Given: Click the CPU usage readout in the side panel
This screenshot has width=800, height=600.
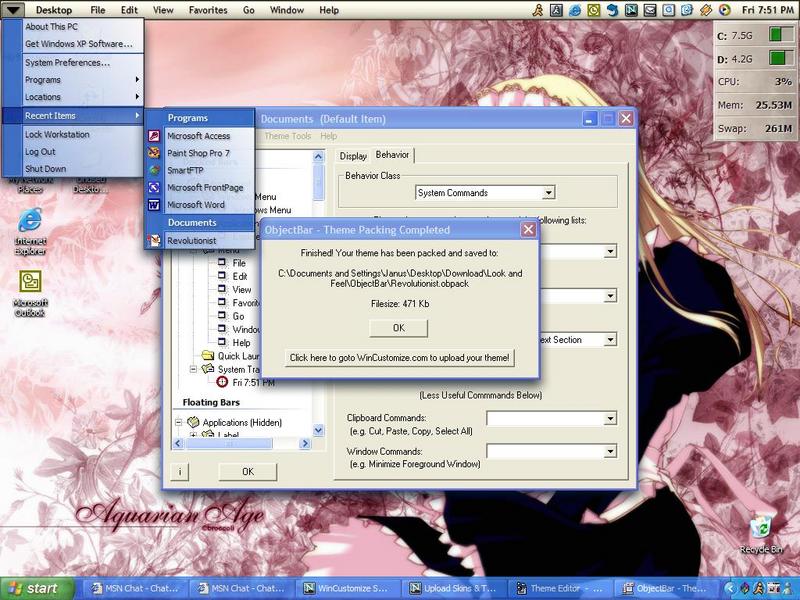Looking at the screenshot, I should point(755,82).
